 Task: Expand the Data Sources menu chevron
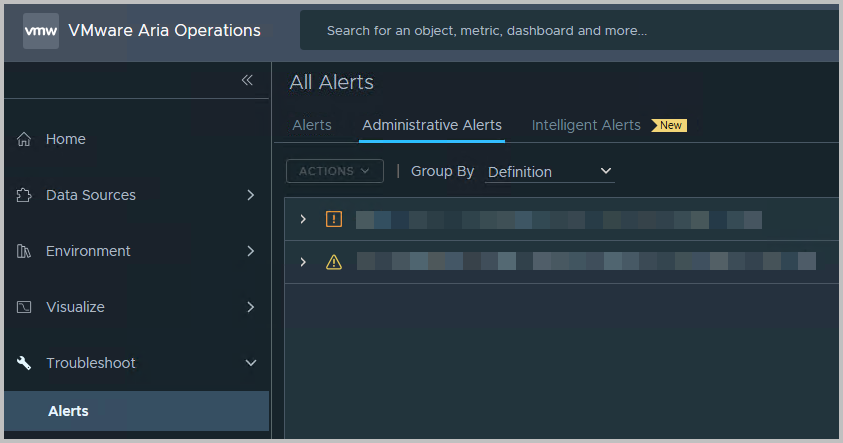[x=251, y=195]
